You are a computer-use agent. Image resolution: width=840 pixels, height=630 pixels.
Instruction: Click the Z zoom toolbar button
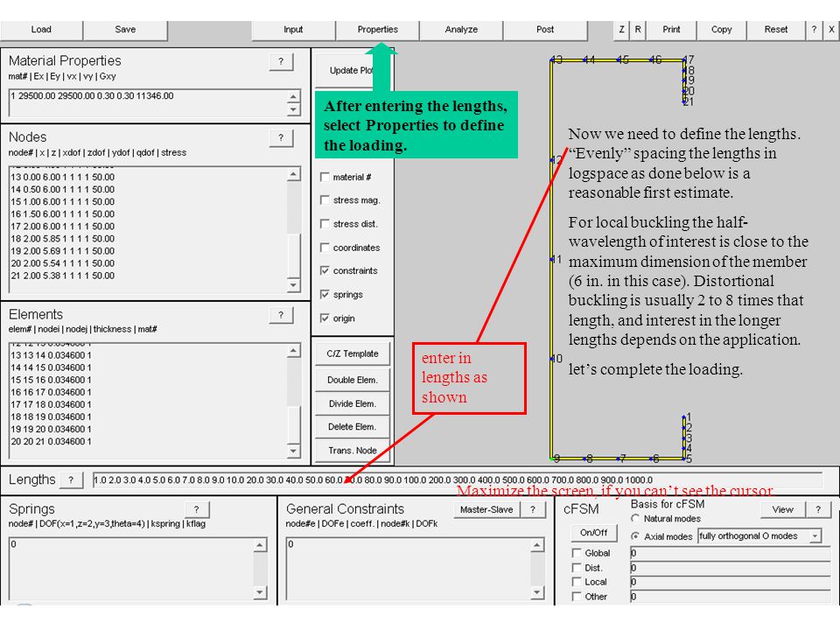(x=621, y=30)
